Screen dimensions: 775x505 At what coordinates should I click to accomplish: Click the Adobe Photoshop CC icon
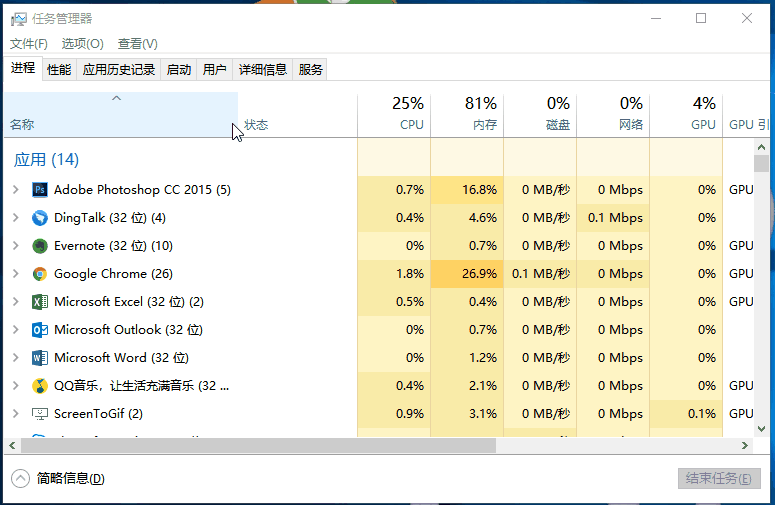pos(40,190)
